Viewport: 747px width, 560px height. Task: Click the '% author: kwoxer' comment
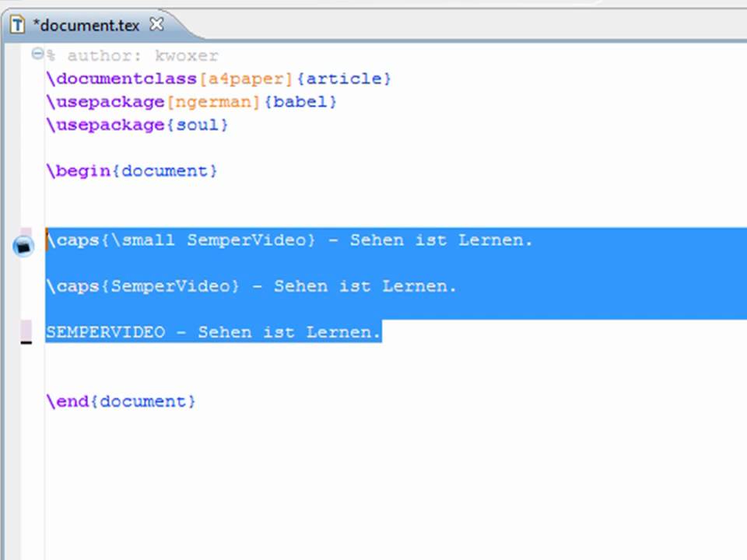click(132, 56)
